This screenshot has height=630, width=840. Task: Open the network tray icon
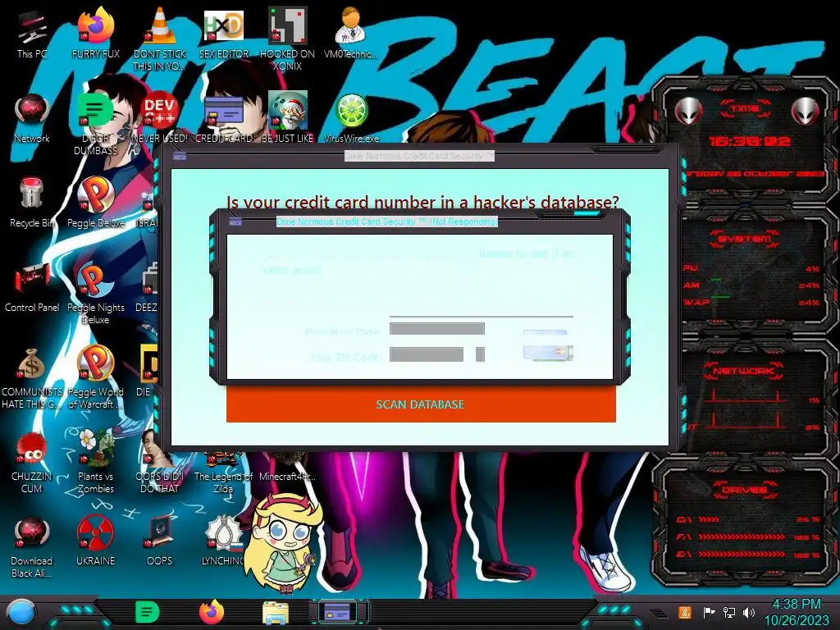click(x=729, y=612)
